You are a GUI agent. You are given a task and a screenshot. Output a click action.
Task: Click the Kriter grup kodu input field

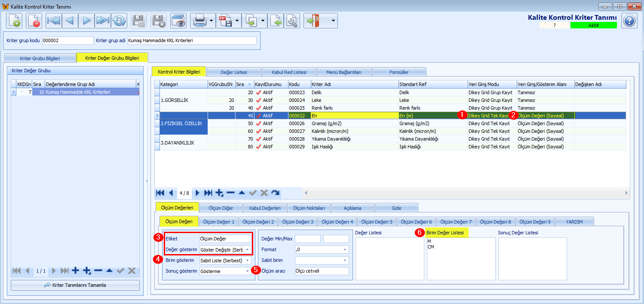67,40
